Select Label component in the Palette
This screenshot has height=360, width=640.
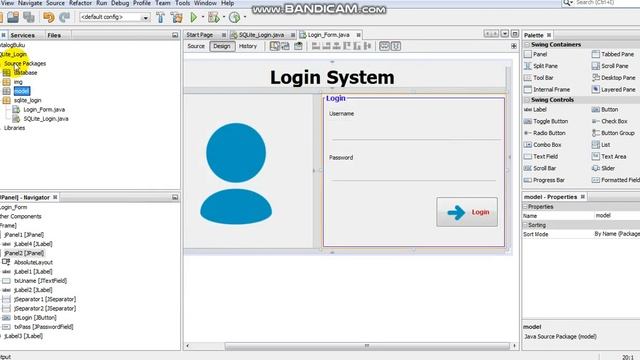(535, 109)
